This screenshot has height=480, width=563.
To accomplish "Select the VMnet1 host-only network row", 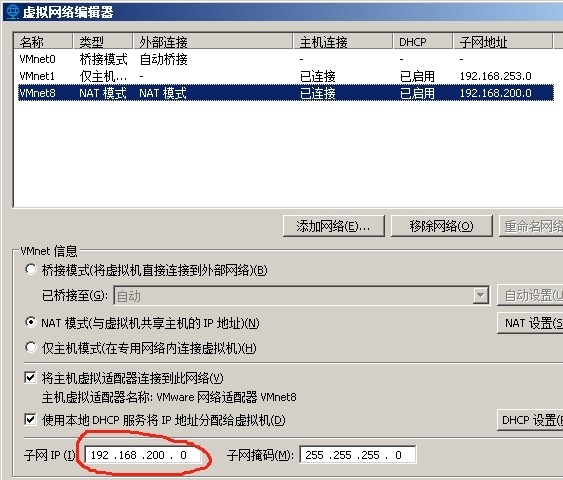I will [286, 76].
